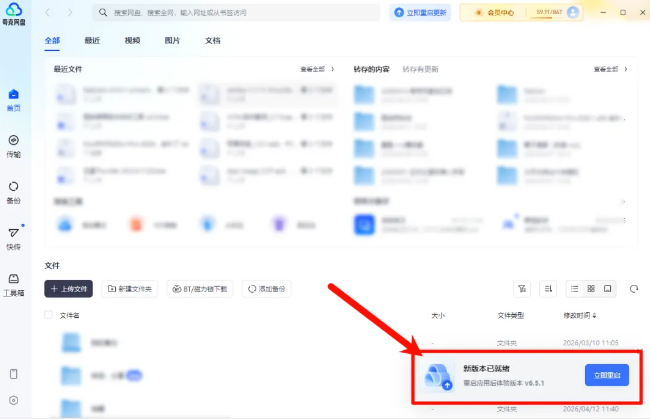
Task: Switch to large preview view icon
Action: [608, 288]
